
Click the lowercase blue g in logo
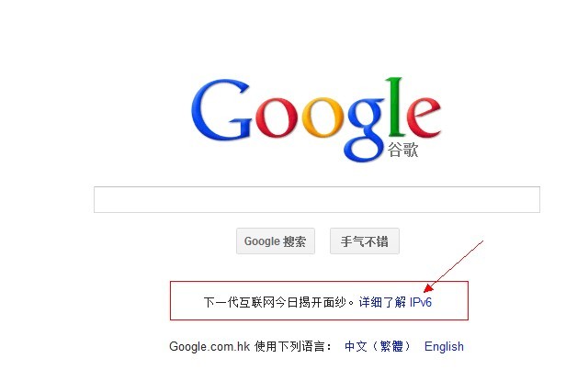(x=365, y=129)
